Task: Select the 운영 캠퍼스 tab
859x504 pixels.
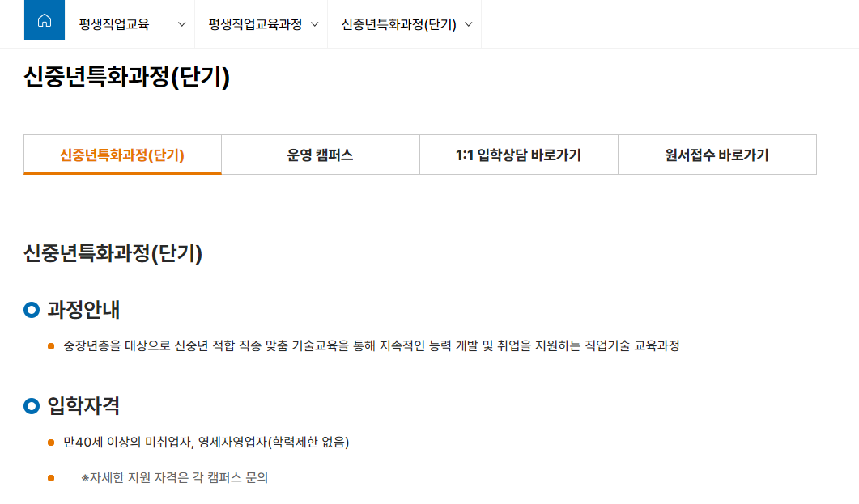Action: coord(320,154)
